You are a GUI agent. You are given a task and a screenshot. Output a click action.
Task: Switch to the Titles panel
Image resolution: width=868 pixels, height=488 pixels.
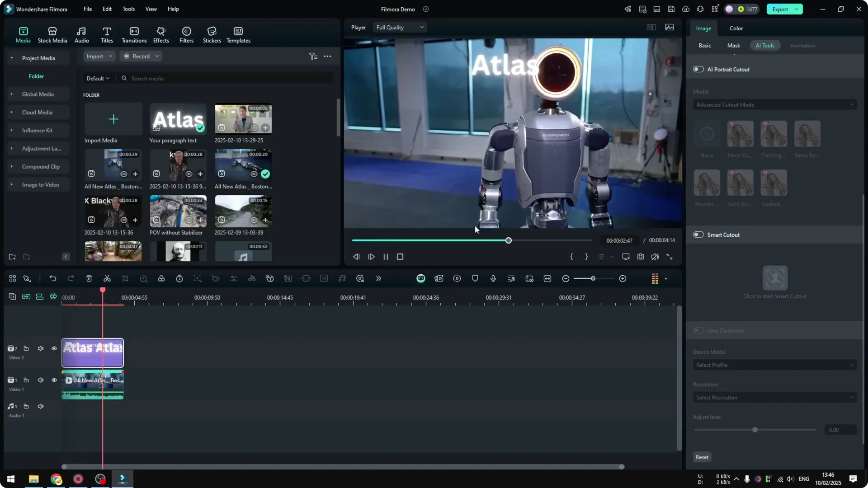[x=107, y=34]
